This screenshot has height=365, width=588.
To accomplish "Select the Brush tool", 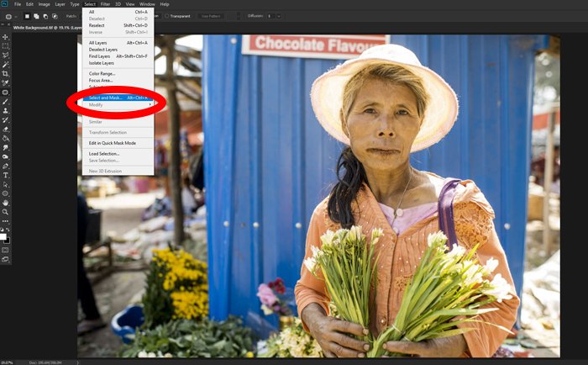I will tap(5, 101).
